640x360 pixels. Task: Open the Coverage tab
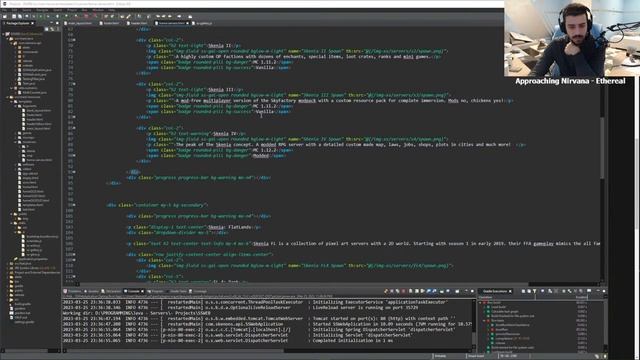[x=198, y=291]
